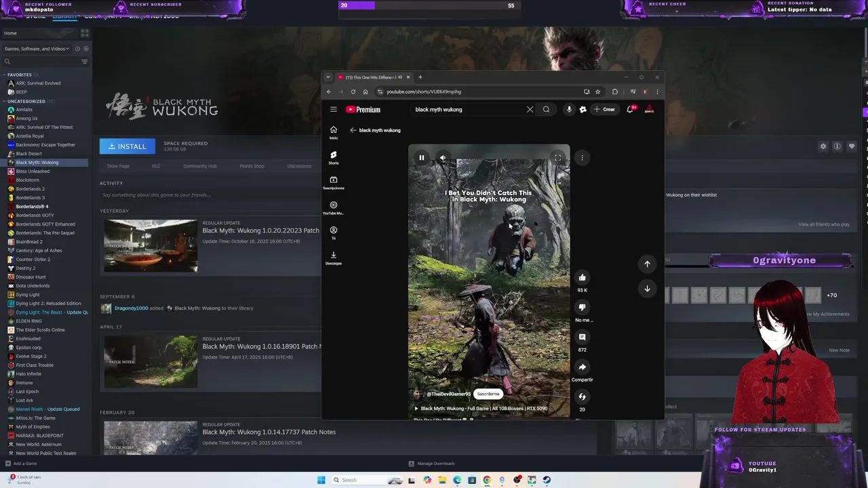Open Points Shop tab in Steam
The image size is (868, 488).
252,166
